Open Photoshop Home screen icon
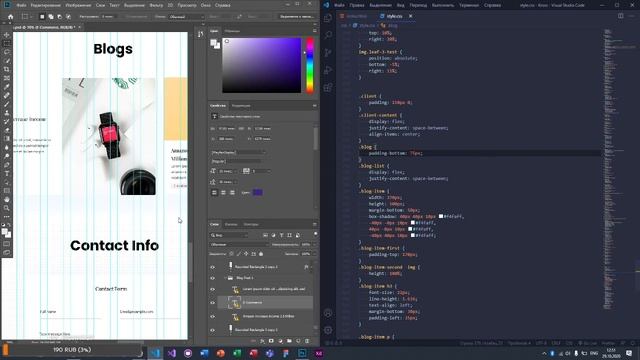Image resolution: width=640 pixels, height=360 pixels. [11, 17]
